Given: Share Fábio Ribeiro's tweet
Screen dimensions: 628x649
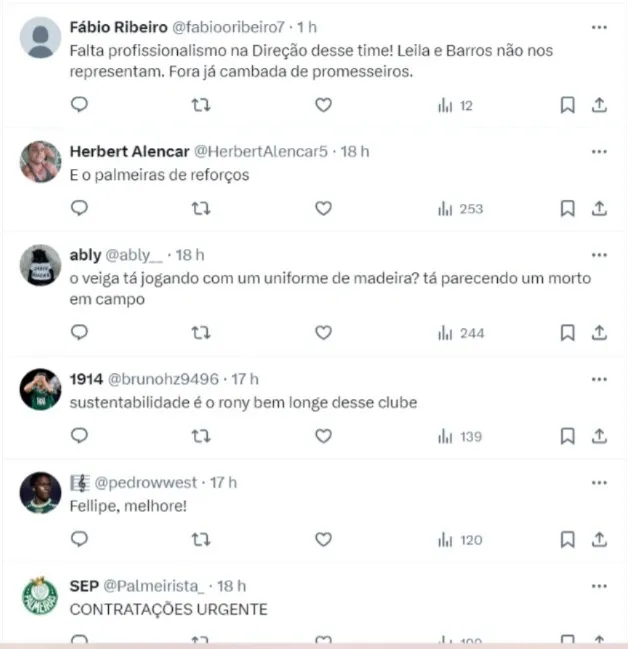Looking at the screenshot, I should click(599, 104).
